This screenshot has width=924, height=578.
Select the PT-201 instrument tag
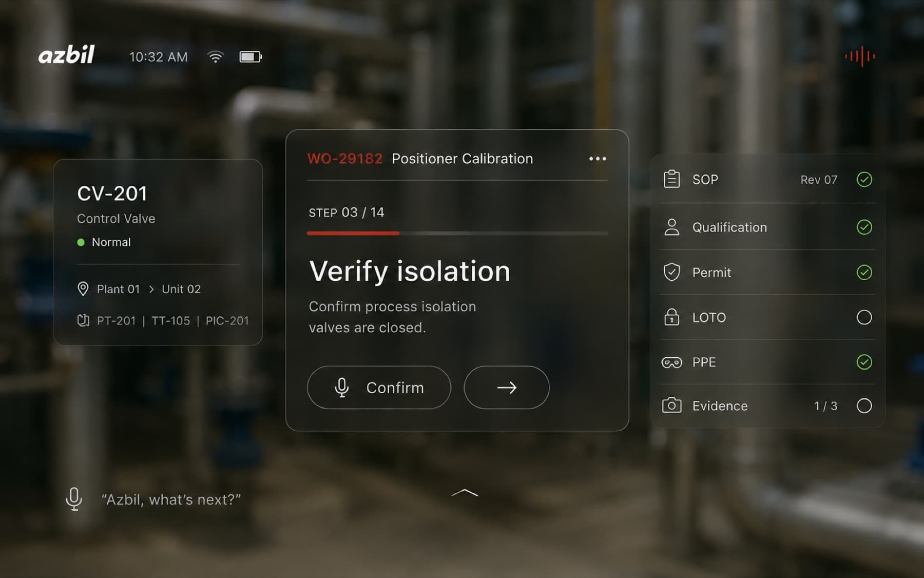pos(117,321)
